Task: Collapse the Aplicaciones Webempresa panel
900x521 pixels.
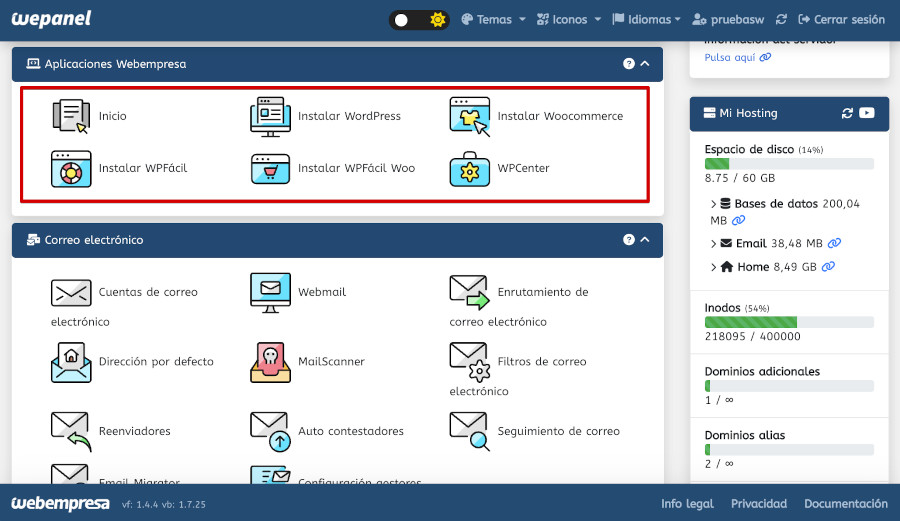Action: [645, 64]
